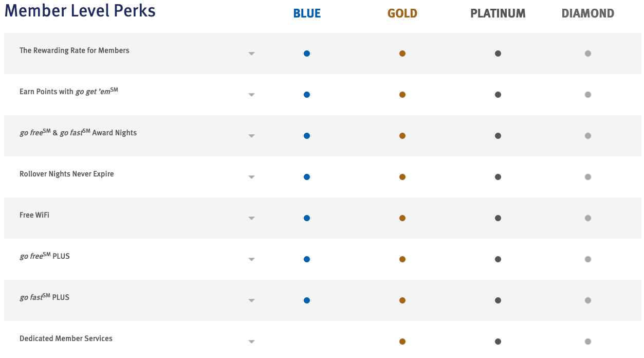Expand The Rewarding Rate for Members row
This screenshot has width=644, height=358.
coord(251,53)
